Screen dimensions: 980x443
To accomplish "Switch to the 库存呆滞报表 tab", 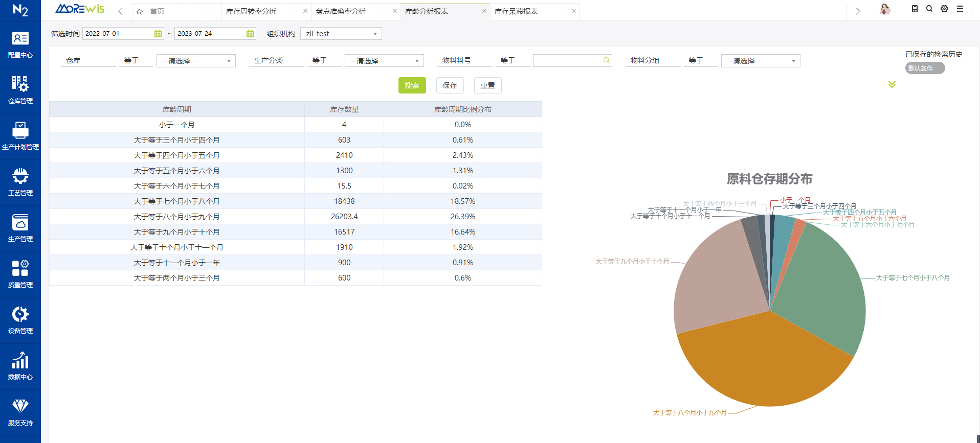I will pyautogui.click(x=516, y=11).
